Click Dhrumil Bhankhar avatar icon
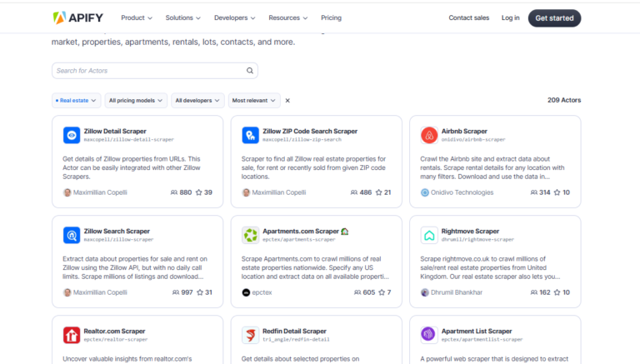 425,292
